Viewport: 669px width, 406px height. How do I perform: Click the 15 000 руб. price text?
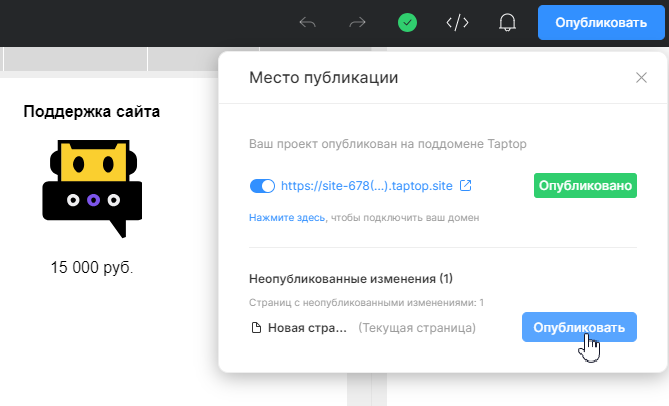[x=92, y=268]
